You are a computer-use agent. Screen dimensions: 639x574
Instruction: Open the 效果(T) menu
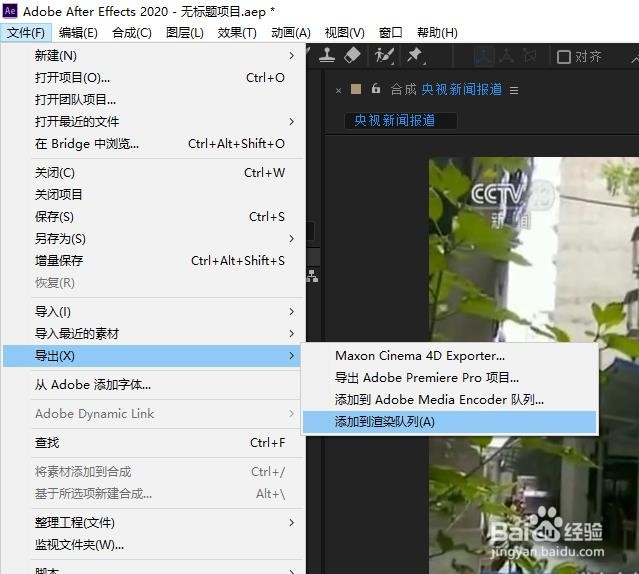[237, 33]
